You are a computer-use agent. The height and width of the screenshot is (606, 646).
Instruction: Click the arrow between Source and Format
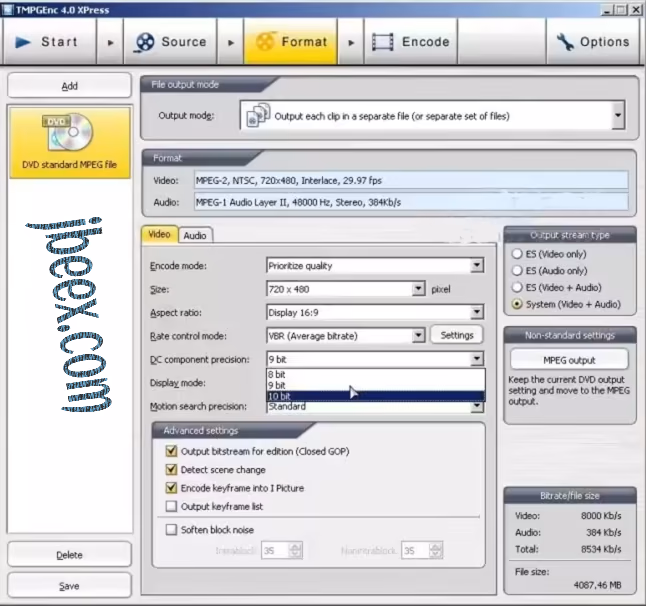[x=231, y=42]
